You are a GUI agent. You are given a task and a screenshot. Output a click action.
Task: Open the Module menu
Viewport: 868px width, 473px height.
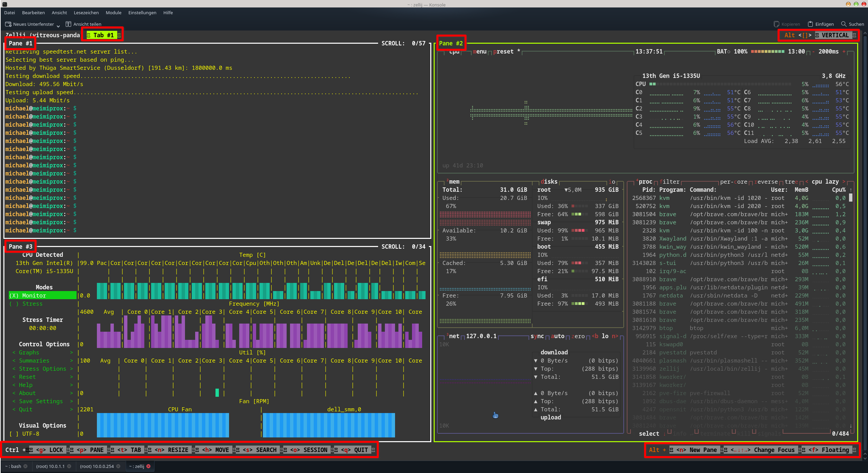coord(113,13)
